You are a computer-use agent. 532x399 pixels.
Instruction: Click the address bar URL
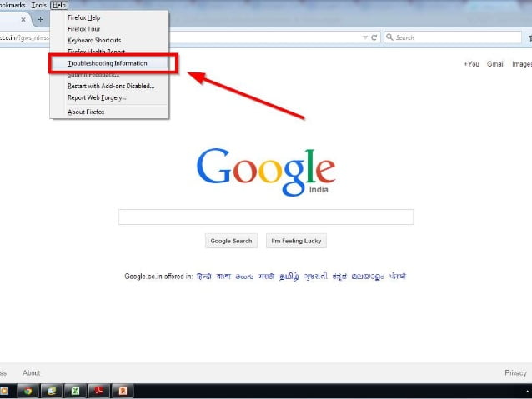pyautogui.click(x=24, y=37)
